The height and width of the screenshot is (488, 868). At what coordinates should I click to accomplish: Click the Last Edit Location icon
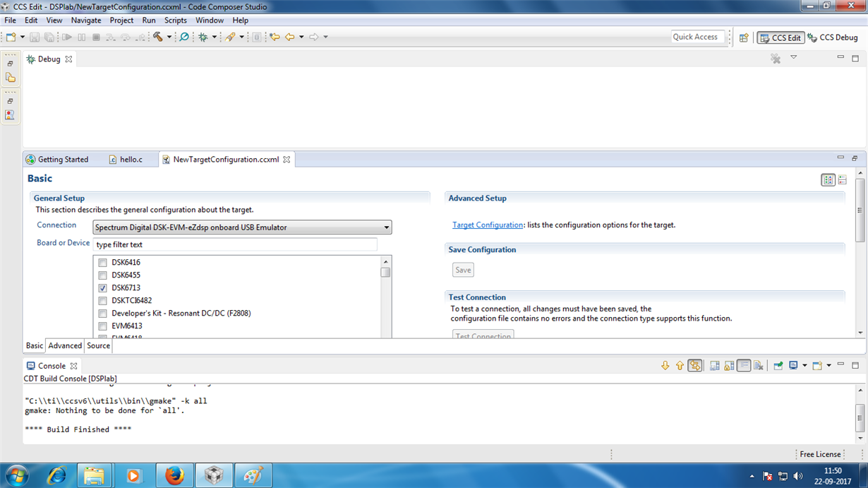click(x=275, y=37)
